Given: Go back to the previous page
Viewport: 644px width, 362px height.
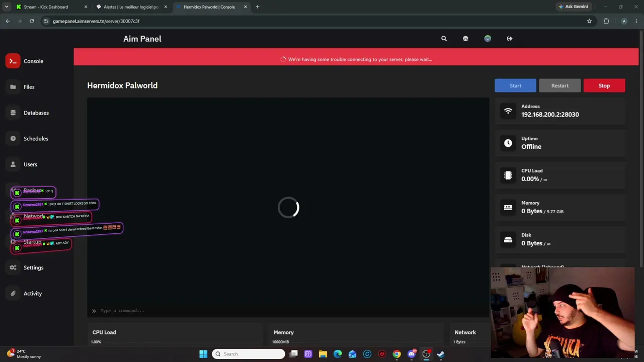Looking at the screenshot, I should pyautogui.click(x=8, y=21).
